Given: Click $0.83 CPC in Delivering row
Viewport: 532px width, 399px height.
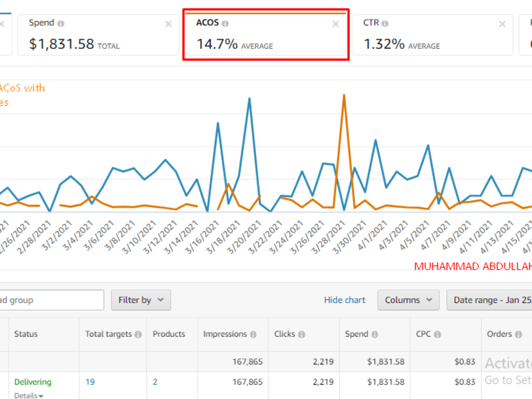Looking at the screenshot, I should pos(465,382).
